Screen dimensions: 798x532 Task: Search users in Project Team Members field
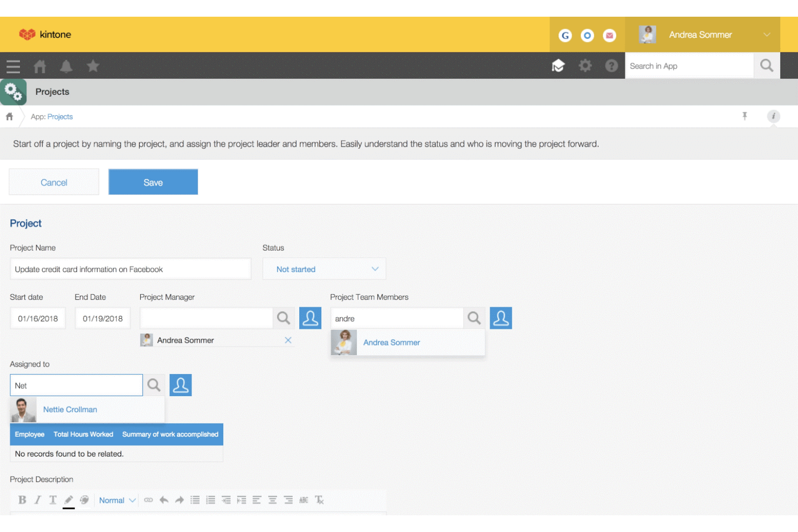(x=474, y=318)
